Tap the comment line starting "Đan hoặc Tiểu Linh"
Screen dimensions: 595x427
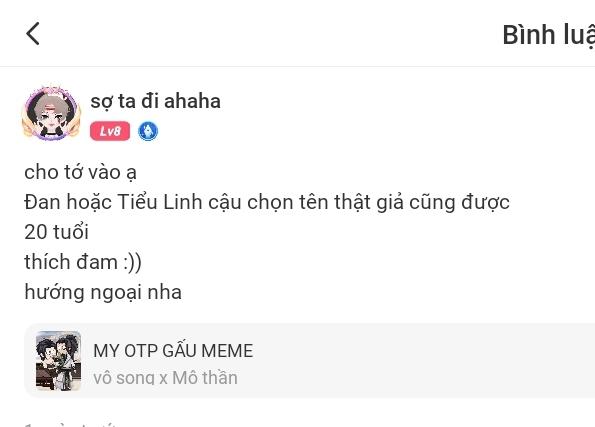(x=267, y=202)
